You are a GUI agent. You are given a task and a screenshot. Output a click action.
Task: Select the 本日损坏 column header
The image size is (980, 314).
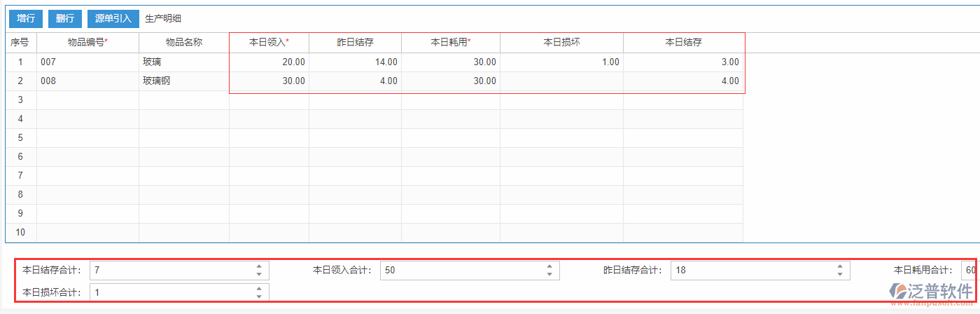[x=561, y=42]
